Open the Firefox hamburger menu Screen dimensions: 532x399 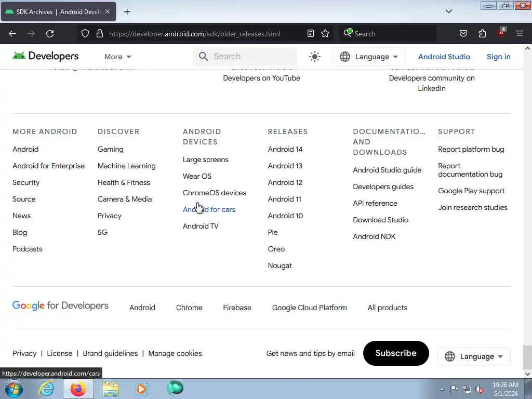[x=520, y=34]
